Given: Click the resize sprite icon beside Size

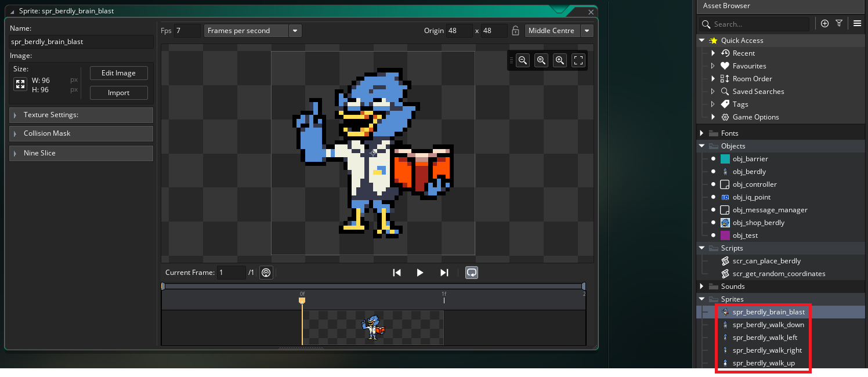Looking at the screenshot, I should pyautogui.click(x=20, y=85).
